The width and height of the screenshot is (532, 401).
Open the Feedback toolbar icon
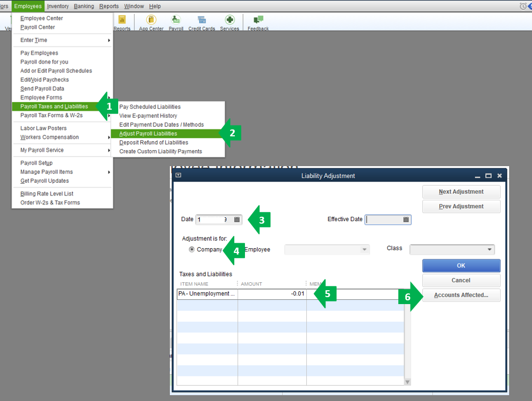(x=258, y=23)
